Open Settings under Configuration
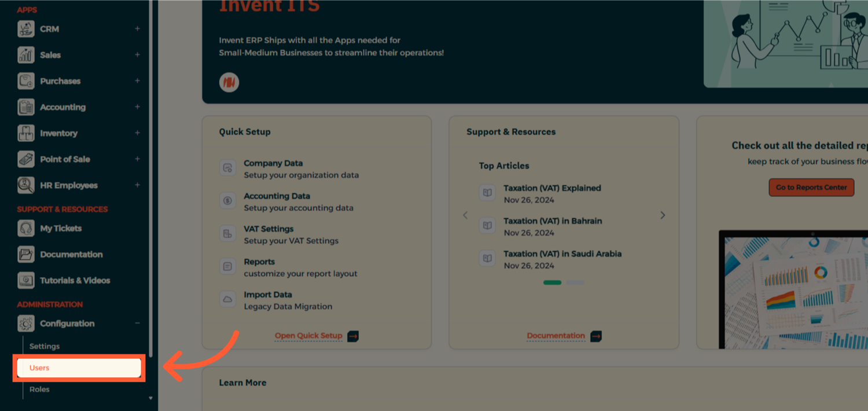The width and height of the screenshot is (868, 411). pos(45,346)
